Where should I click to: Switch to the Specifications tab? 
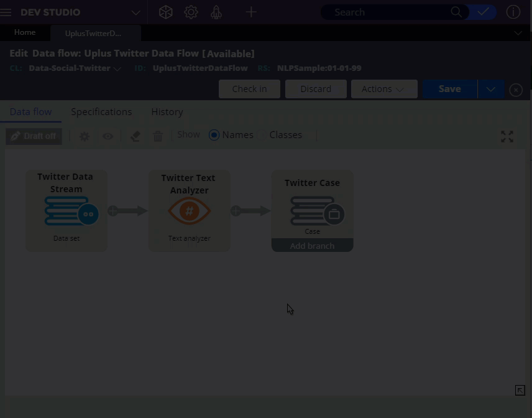[101, 112]
